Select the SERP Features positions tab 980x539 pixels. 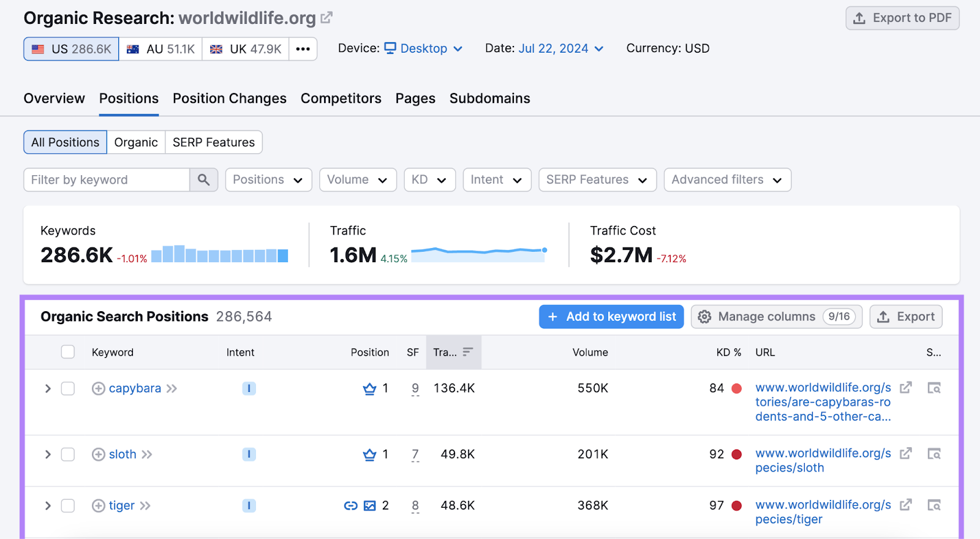point(213,143)
